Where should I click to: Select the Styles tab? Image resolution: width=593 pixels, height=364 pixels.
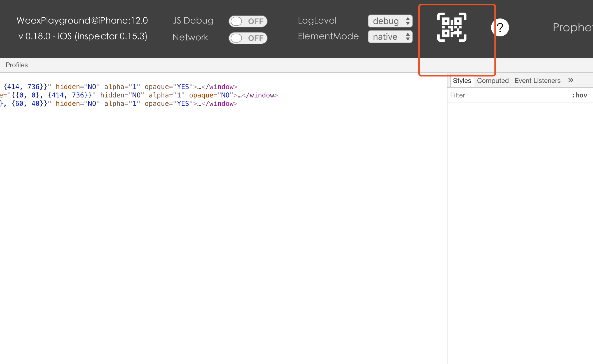coord(462,80)
